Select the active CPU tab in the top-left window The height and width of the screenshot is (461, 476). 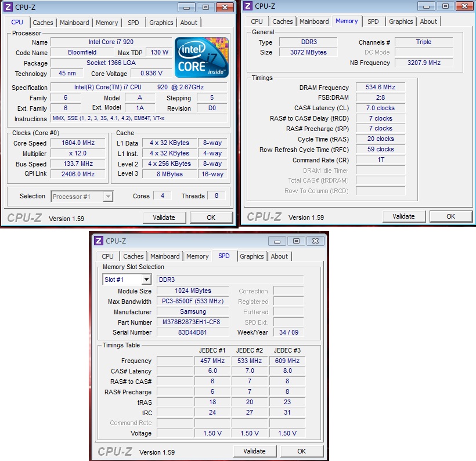[17, 22]
